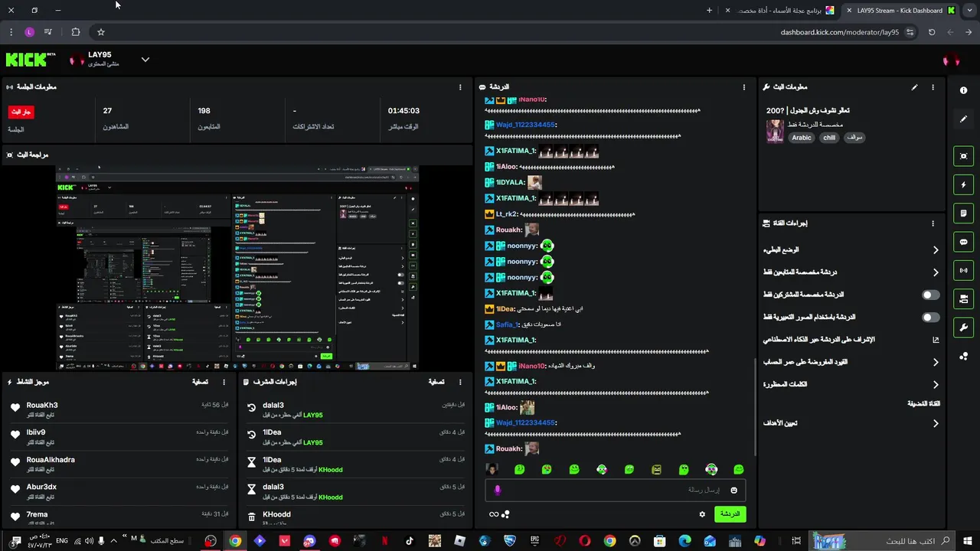Click the bubbles icon beside the infinity icon
980x551 pixels.
[x=505, y=514]
